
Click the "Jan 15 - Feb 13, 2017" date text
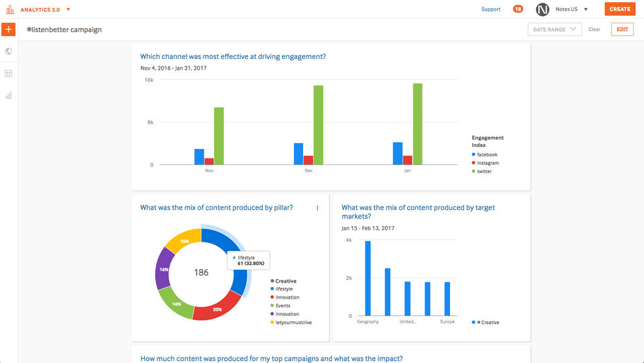[368, 228]
